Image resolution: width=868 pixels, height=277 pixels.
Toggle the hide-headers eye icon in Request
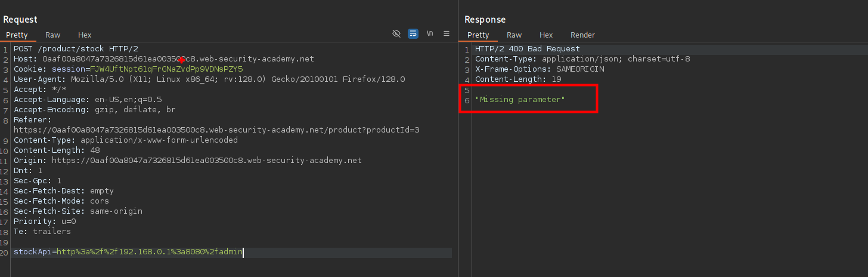click(x=396, y=34)
